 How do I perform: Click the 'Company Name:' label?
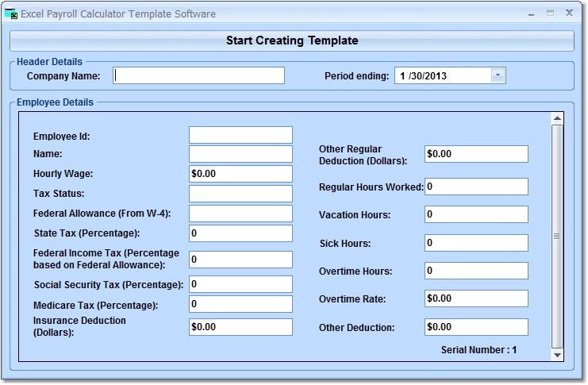tap(63, 76)
